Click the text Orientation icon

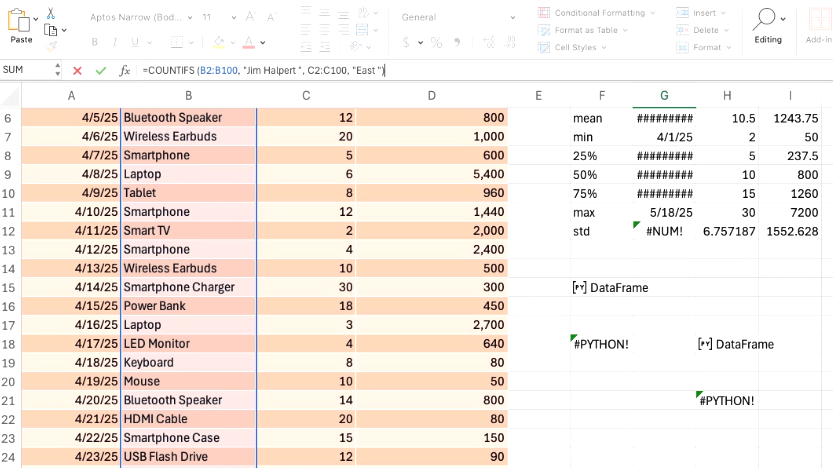tap(356, 47)
